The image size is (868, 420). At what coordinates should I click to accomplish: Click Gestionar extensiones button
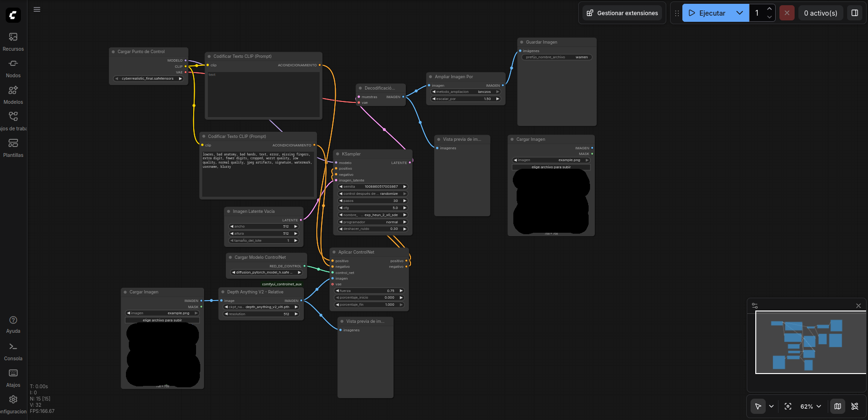point(622,13)
